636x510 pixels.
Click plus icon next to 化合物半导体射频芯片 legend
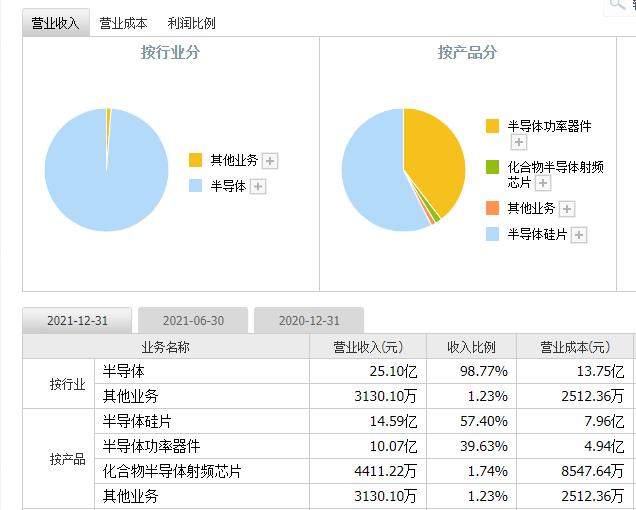543,184
